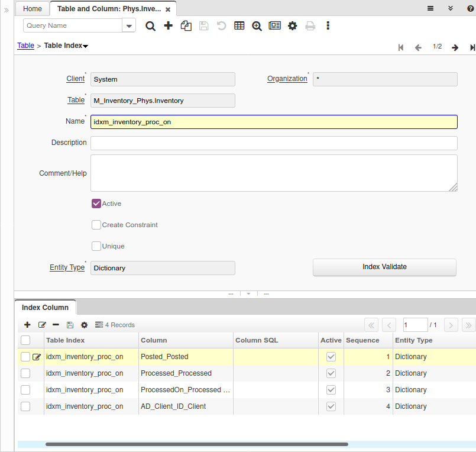Expand the Table Index breadcrumb dropdown
This screenshot has height=452, width=476.
pos(86,46)
